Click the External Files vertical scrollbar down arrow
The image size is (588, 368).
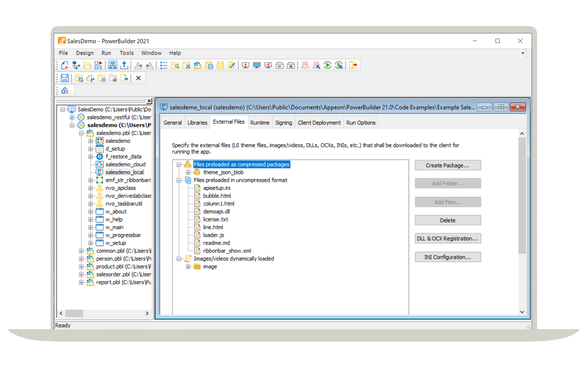(x=522, y=312)
